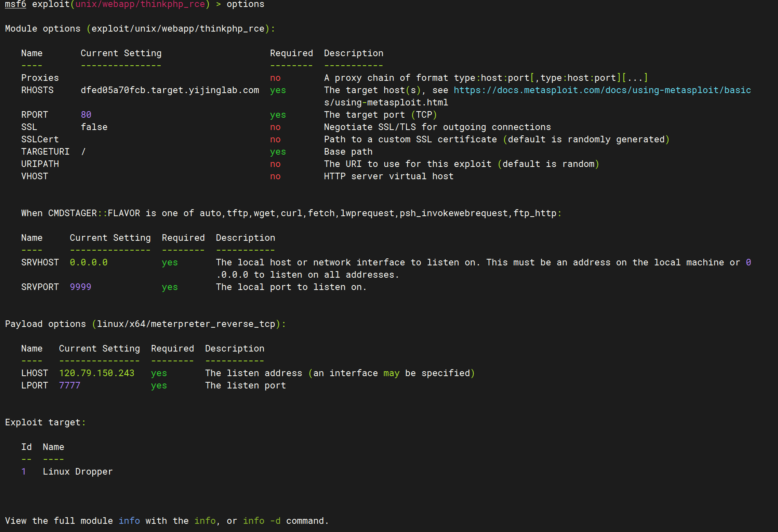Click the "Module options (exploit/unix/webapp/thinkphp_rce):" heading

click(x=140, y=29)
